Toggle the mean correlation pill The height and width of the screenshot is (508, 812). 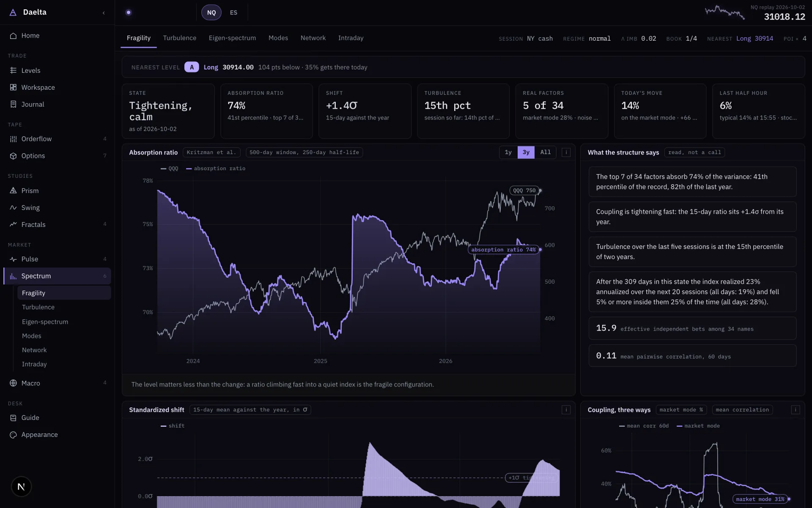point(742,410)
